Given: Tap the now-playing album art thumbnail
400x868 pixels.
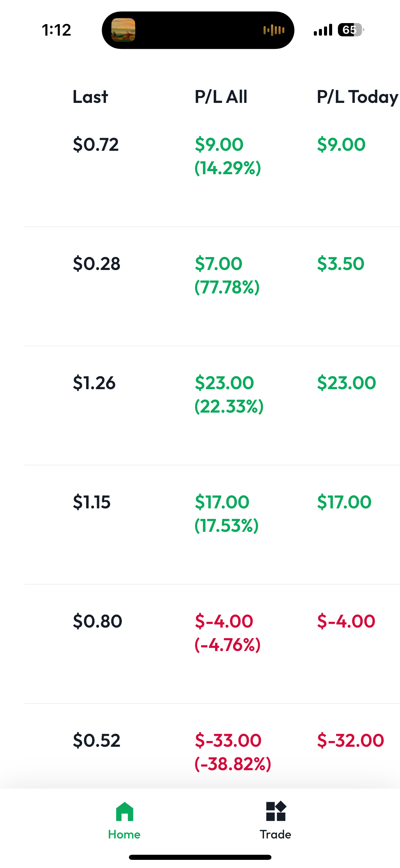Looking at the screenshot, I should [x=123, y=30].
